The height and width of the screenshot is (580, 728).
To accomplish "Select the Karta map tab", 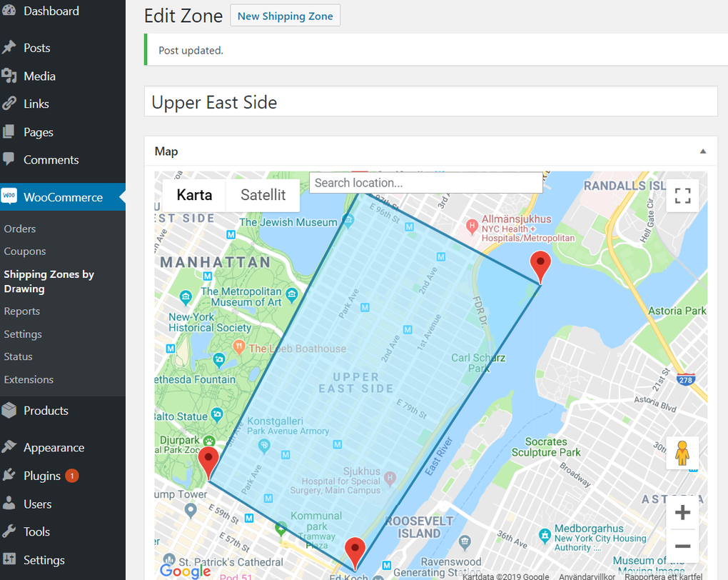I will pos(193,194).
